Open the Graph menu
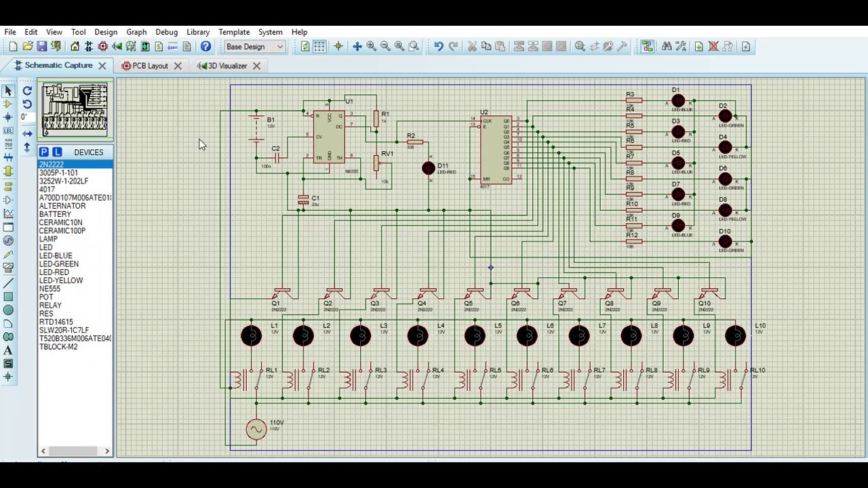The image size is (868, 488). tap(136, 32)
